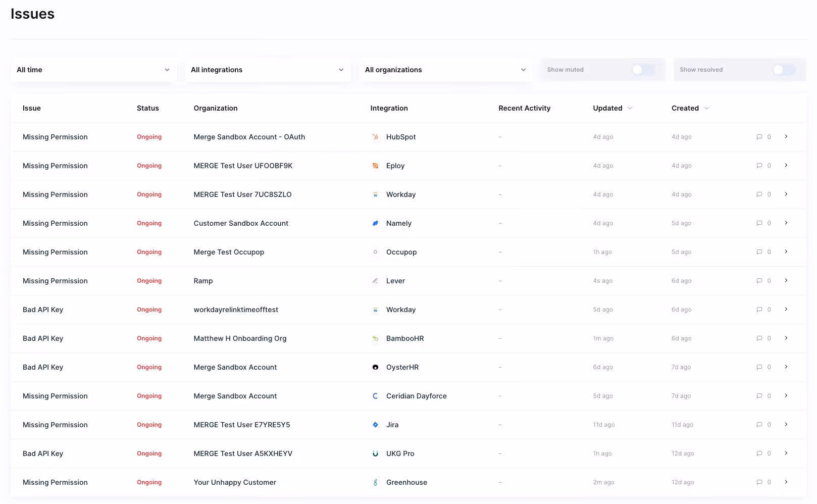Open Occupop issue with row chevron
The image size is (817, 504).
click(786, 252)
